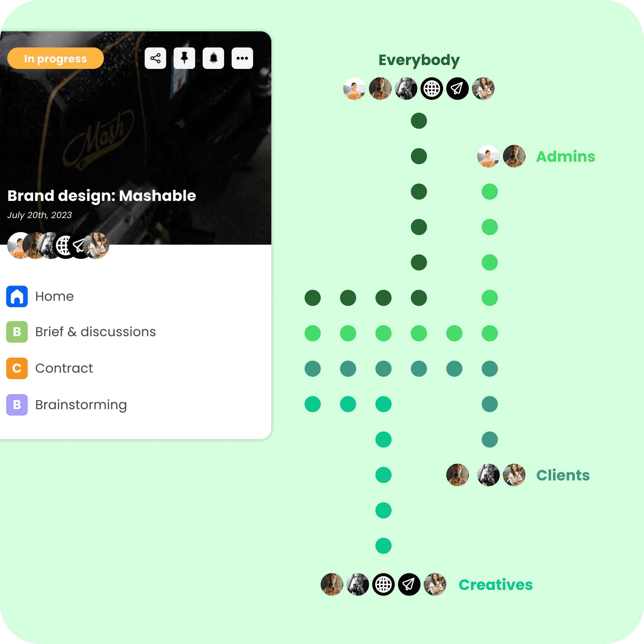
Task: Open the Brainstorming section
Action: 81,405
